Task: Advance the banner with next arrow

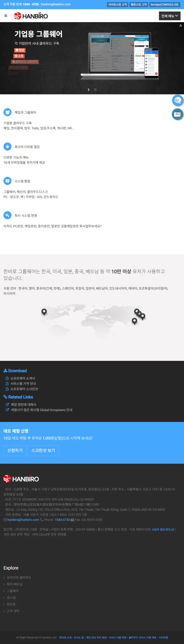Action: (x=89, y=90)
